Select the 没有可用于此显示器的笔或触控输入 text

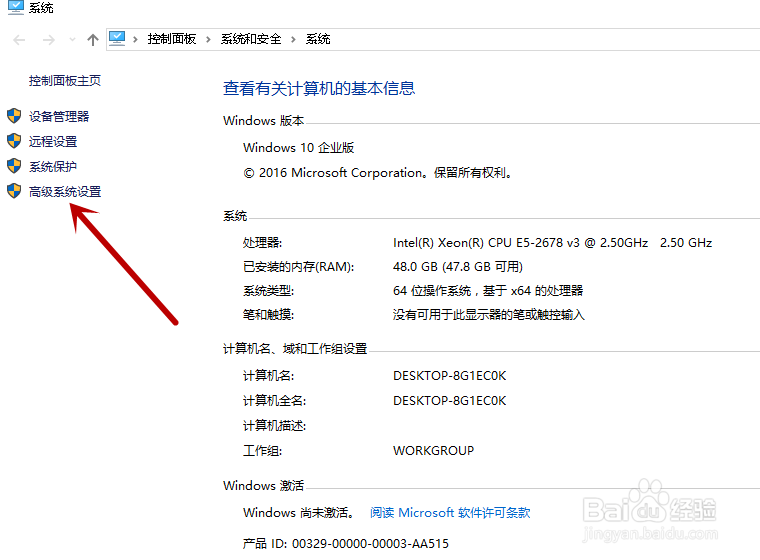click(489, 315)
